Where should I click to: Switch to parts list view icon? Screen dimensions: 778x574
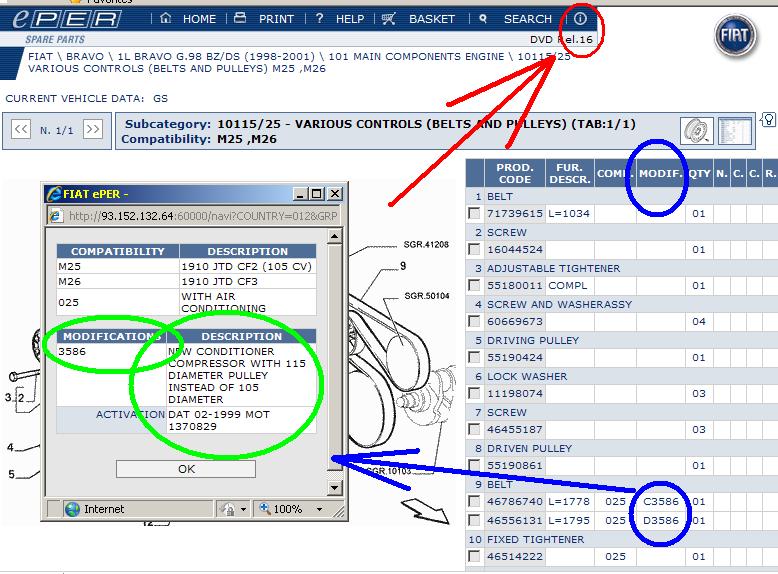click(735, 131)
